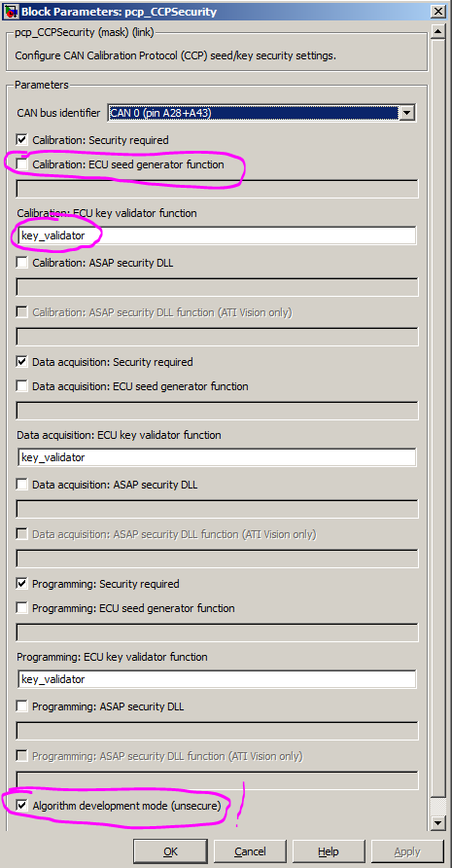
Task: Check Programming: ASAP security DLL
Action: pos(22,706)
